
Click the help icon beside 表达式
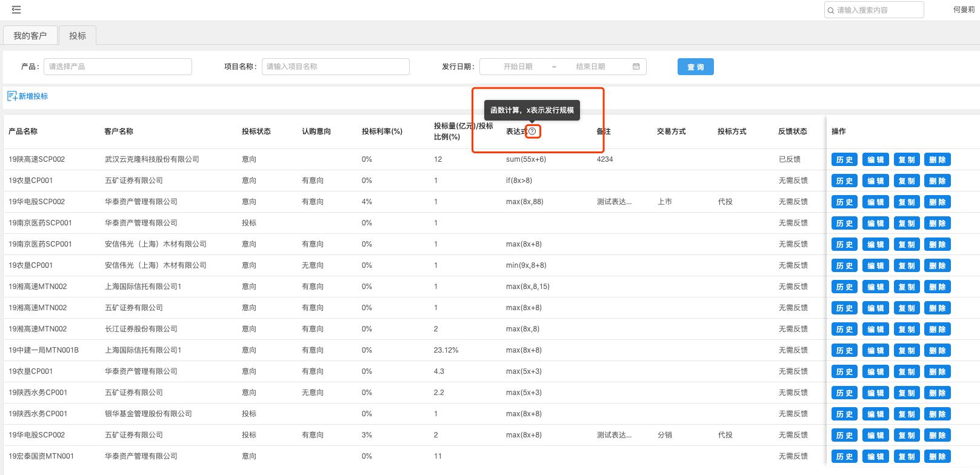pyautogui.click(x=532, y=131)
